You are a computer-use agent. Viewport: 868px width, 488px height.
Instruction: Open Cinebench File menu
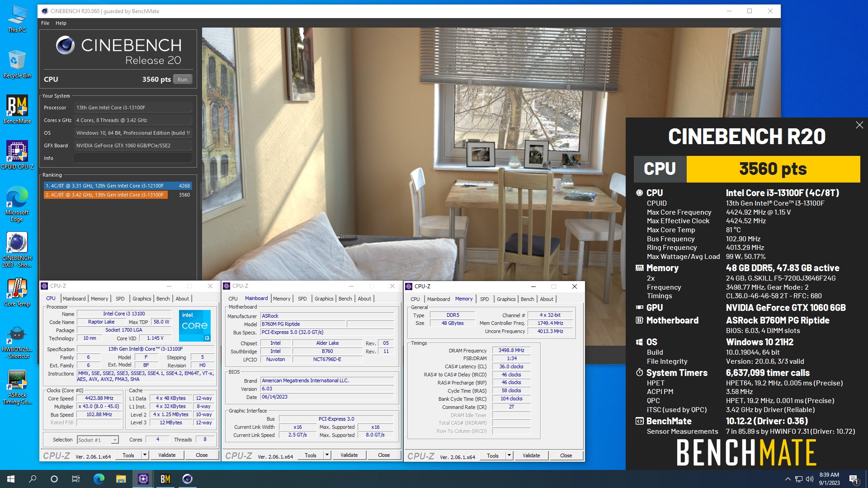[45, 23]
